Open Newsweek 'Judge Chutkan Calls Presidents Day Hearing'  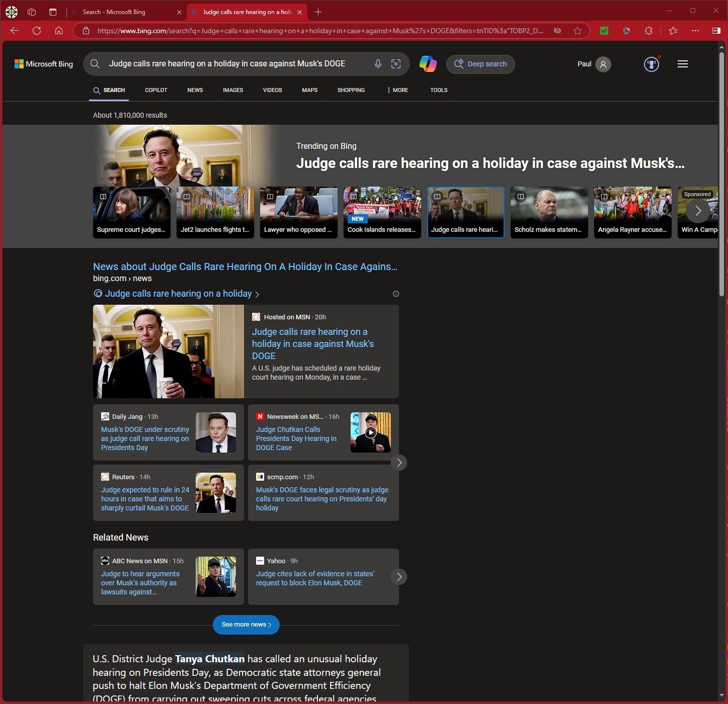tap(296, 438)
